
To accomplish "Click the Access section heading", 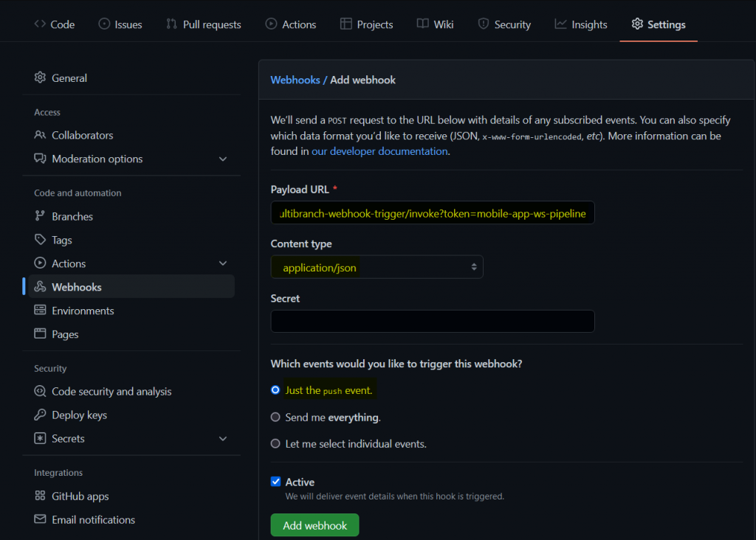I will pyautogui.click(x=47, y=112).
